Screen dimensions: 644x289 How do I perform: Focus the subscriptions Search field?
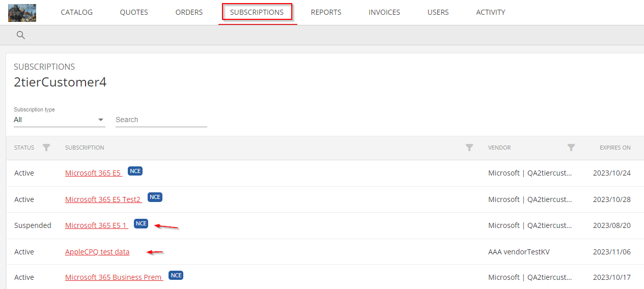coord(161,120)
